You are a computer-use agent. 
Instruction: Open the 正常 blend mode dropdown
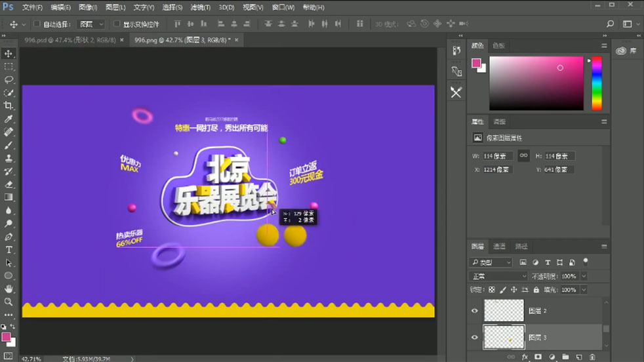[x=498, y=276]
